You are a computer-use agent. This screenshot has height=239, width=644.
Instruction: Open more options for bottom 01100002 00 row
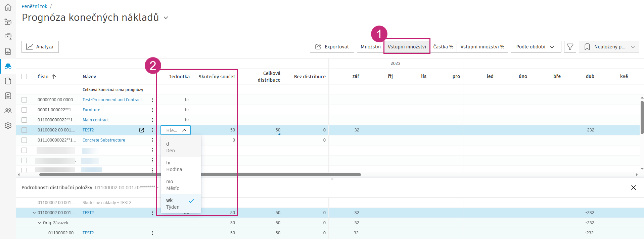coord(152,233)
